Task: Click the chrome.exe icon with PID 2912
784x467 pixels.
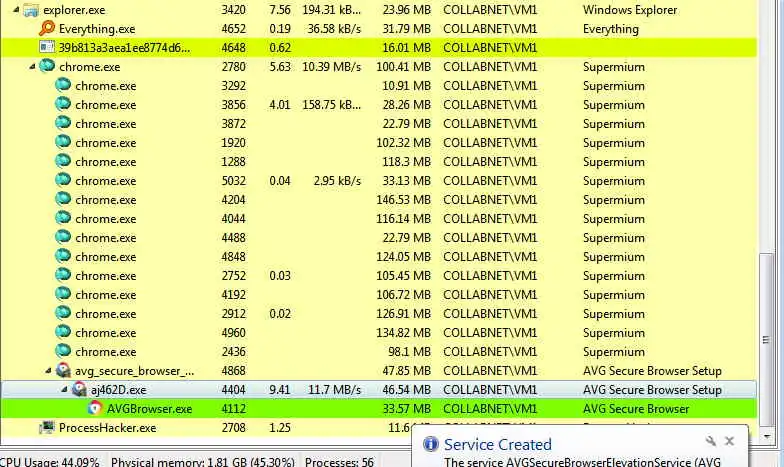Action: pyautogui.click(x=63, y=314)
